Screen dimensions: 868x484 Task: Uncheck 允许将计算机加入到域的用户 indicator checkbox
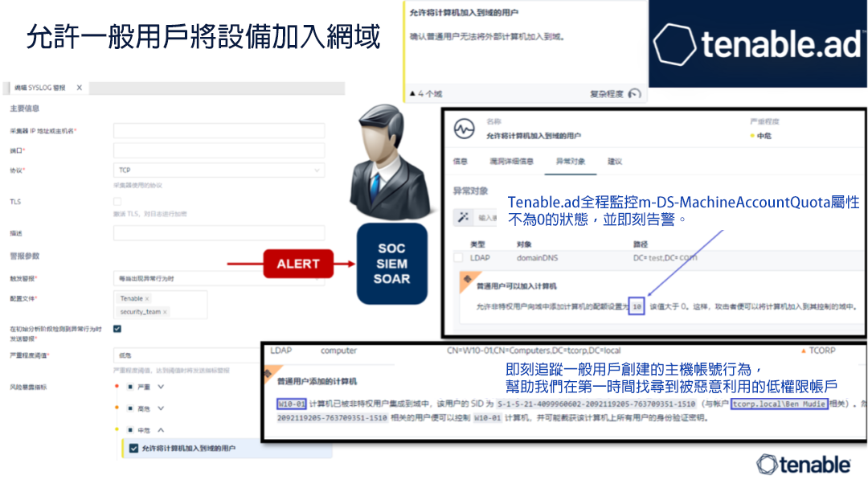click(133, 449)
